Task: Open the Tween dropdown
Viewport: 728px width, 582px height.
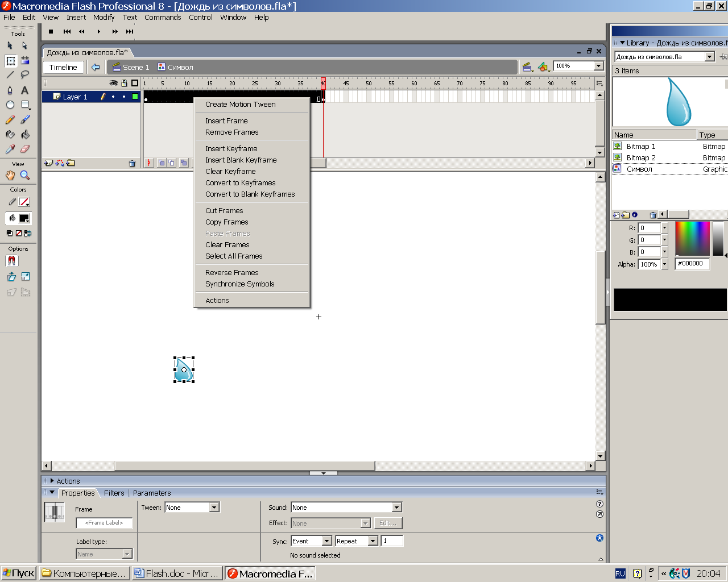Action: pos(214,508)
